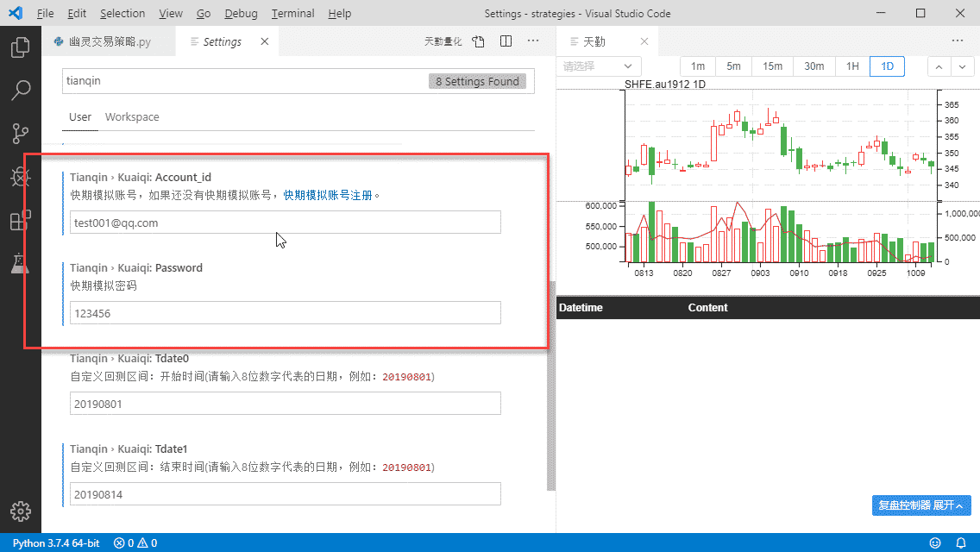Open the Debug menu
Viewport: 980px width, 552px height.
242,13
